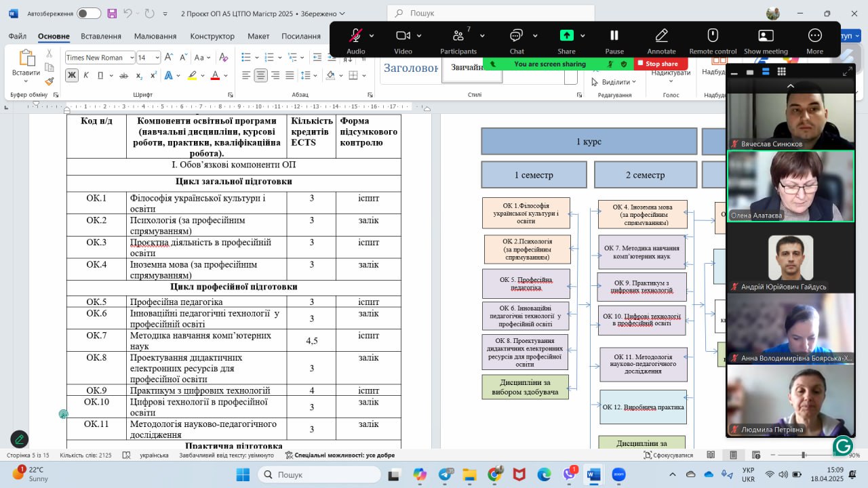Expand the Zoom Video options arrow
868x488 pixels.
point(419,35)
